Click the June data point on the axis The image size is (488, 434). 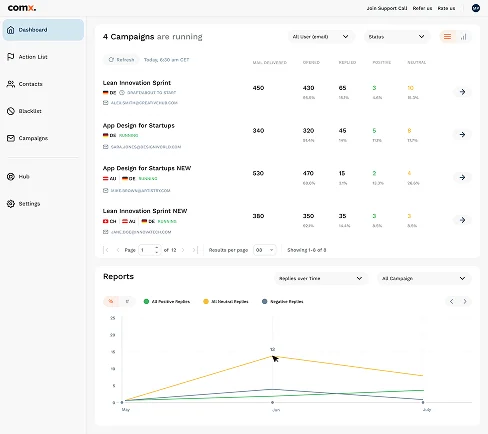(272, 402)
